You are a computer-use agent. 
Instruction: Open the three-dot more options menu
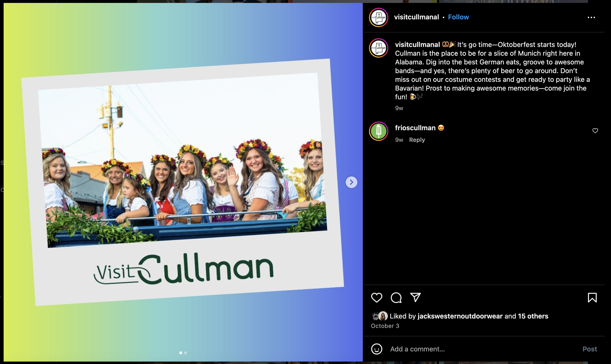(x=591, y=17)
